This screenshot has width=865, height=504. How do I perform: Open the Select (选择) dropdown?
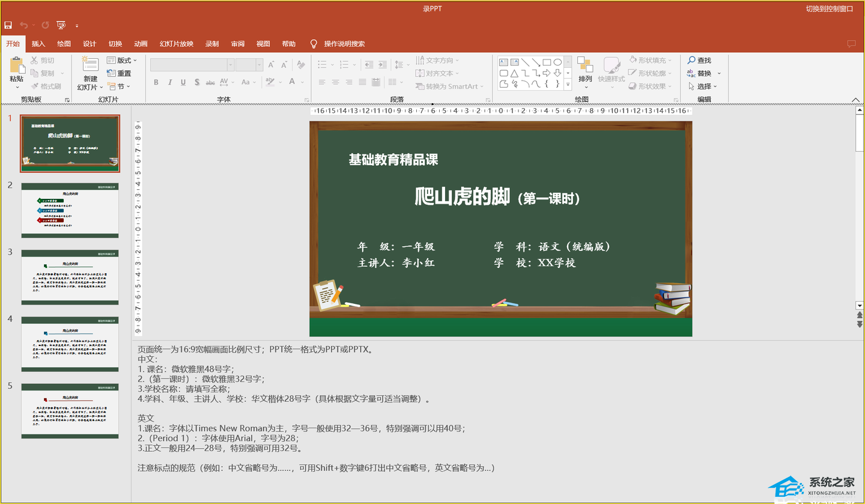[x=702, y=87]
